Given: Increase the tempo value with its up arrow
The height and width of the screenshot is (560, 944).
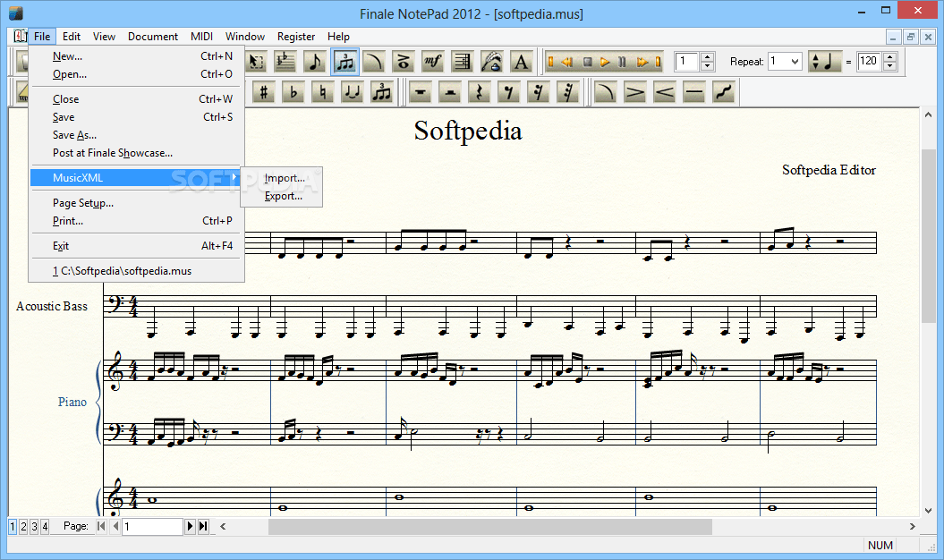Looking at the screenshot, I should [890, 56].
